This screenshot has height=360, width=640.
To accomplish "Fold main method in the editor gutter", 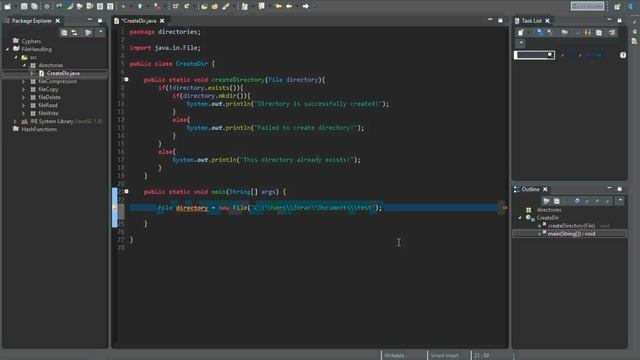I will (127, 191).
